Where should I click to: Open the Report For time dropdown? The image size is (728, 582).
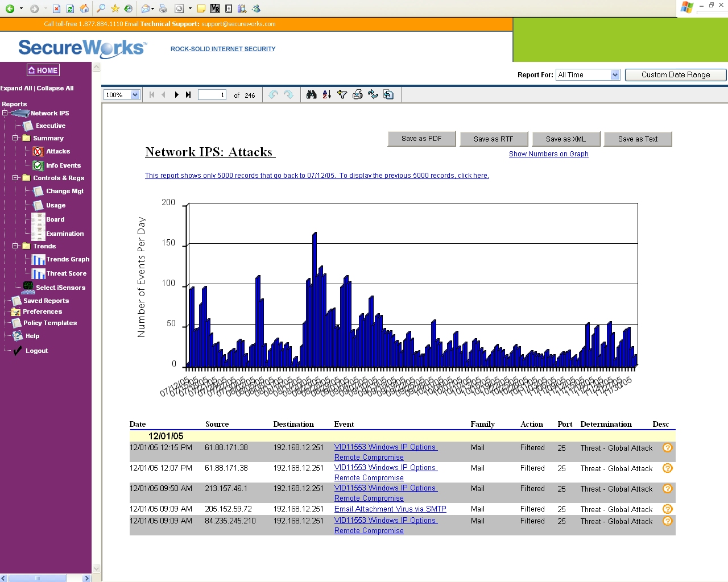coord(615,75)
